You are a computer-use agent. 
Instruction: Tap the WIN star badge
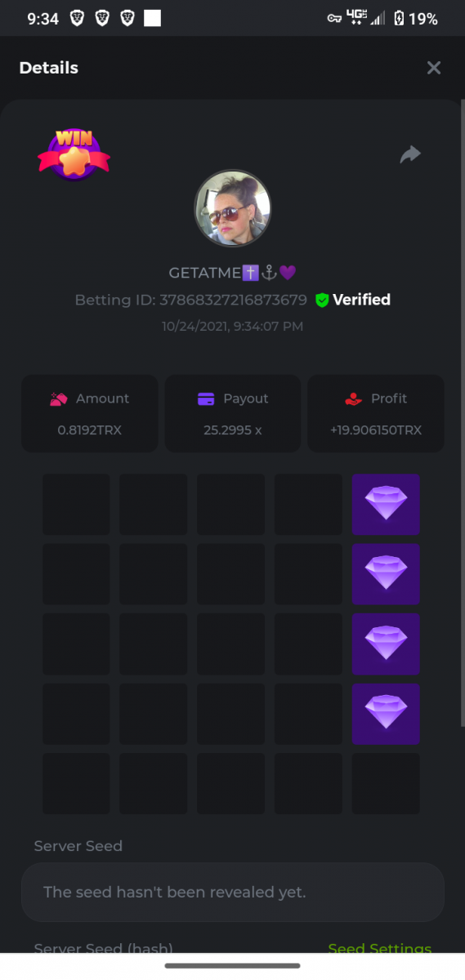[x=74, y=154]
